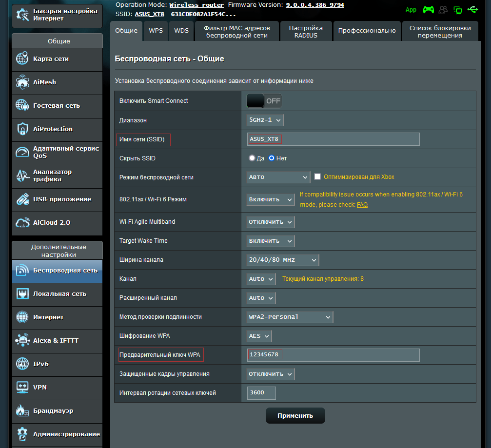Viewport: 491px width, 448px height.
Task: Open the traffic analyzer icon
Action: [x=22, y=175]
